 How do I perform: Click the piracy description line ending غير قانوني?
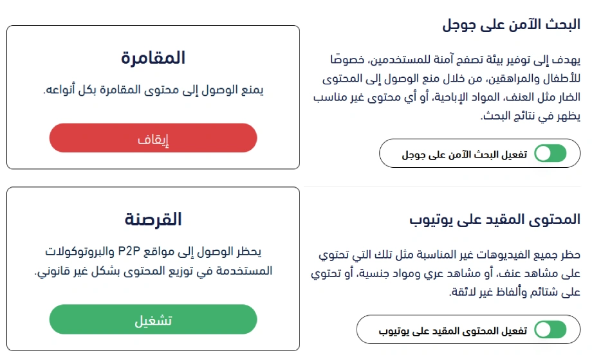point(153,271)
